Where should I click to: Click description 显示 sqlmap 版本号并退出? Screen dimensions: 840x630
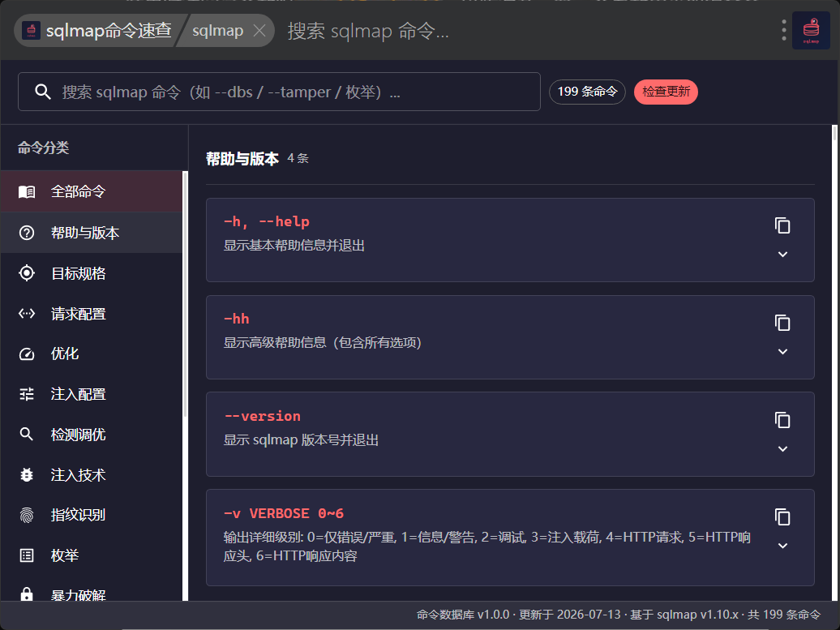pyautogui.click(x=301, y=439)
